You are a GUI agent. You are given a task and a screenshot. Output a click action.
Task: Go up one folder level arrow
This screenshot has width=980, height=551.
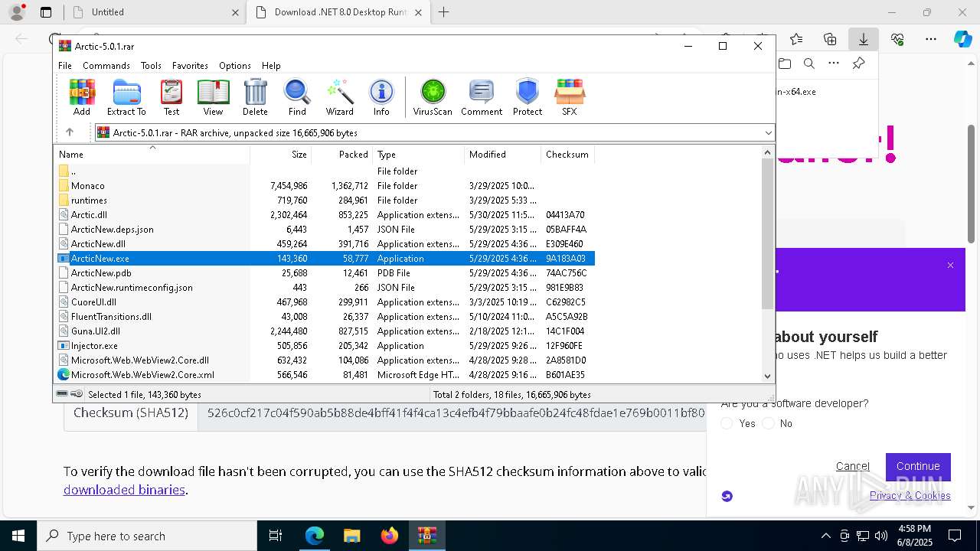click(x=70, y=132)
